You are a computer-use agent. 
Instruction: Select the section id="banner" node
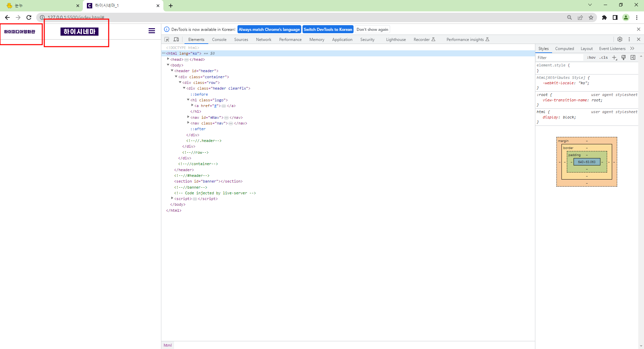[x=208, y=181]
